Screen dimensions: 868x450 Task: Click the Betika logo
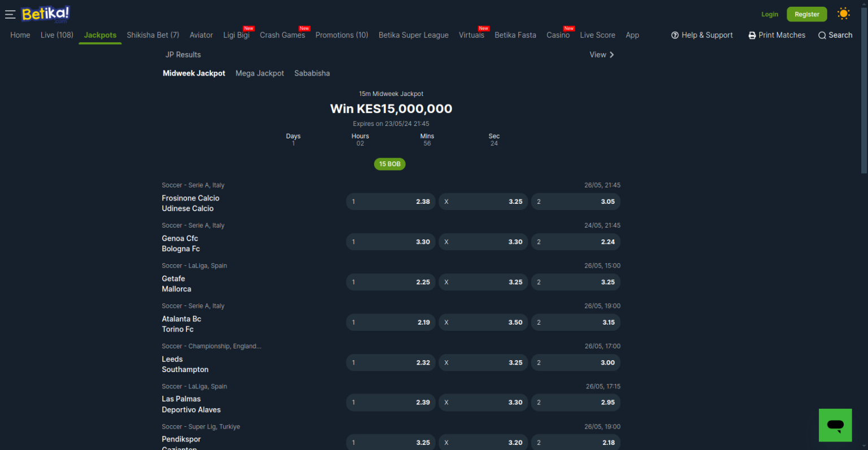click(x=46, y=13)
